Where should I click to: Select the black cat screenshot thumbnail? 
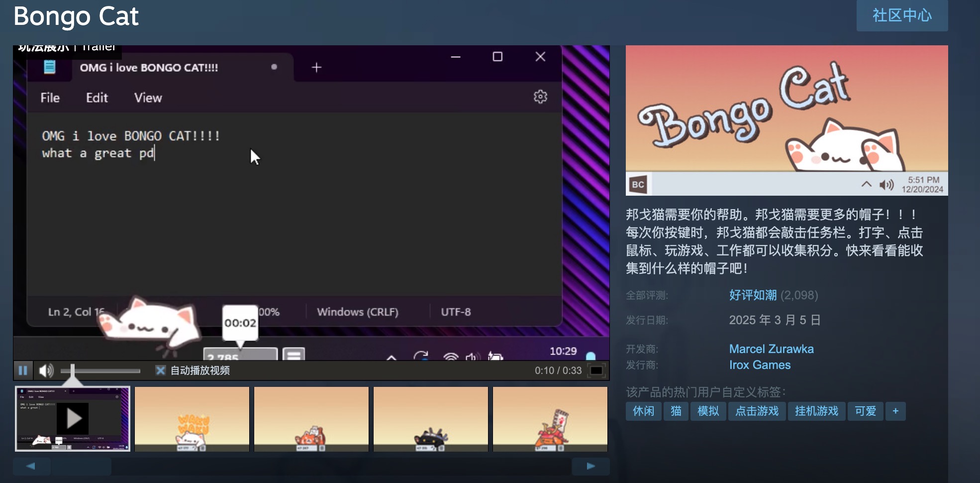point(430,419)
